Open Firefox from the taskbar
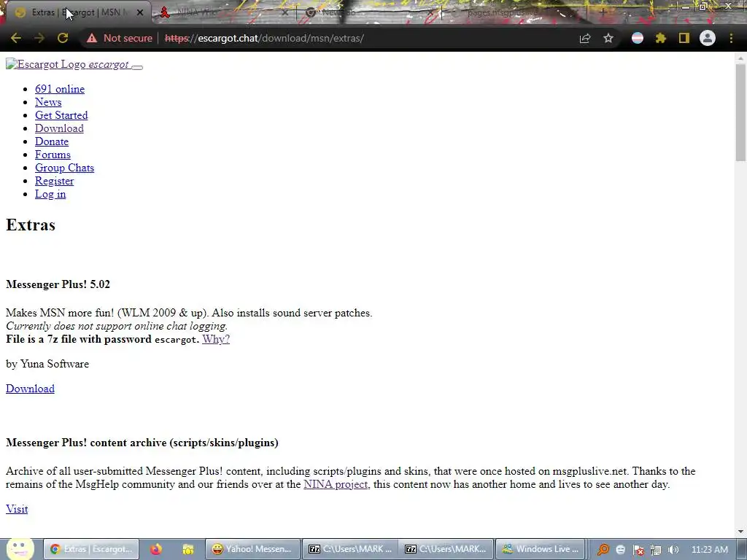 pos(156,549)
